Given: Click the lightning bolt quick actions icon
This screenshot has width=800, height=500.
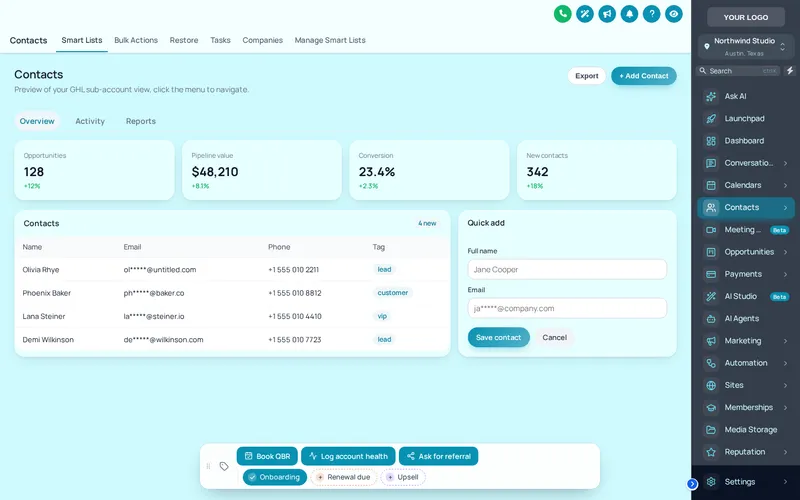Looking at the screenshot, I should (790, 71).
